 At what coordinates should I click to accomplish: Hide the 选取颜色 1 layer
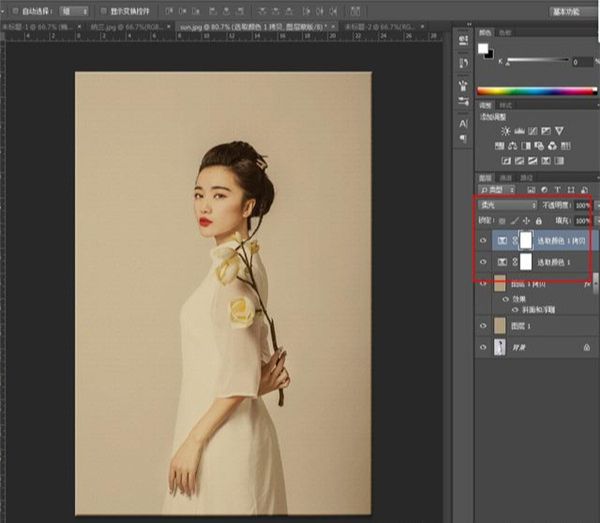pyautogui.click(x=483, y=262)
